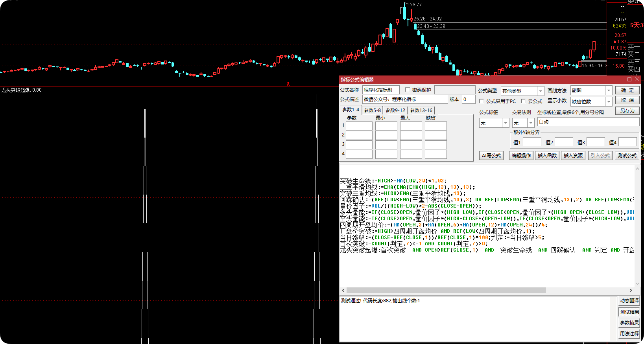The image size is (644, 344).
Task: Click into the 公式描述 text field
Action: 405,99
